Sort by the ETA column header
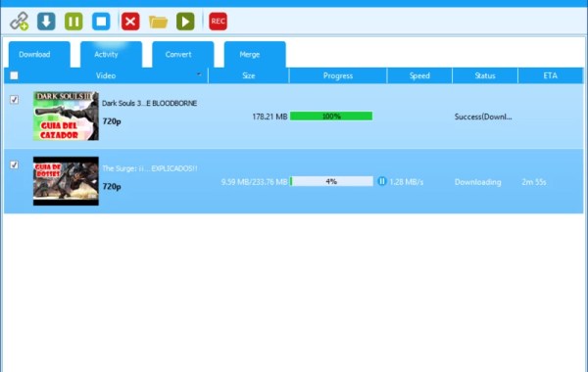588x372 pixels. click(x=551, y=75)
